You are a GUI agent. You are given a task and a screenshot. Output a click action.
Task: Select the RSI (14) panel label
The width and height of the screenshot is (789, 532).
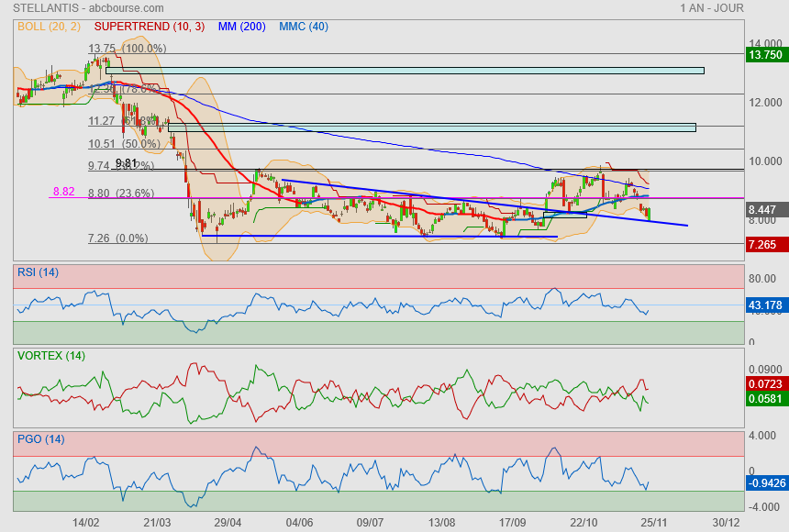pyautogui.click(x=37, y=272)
